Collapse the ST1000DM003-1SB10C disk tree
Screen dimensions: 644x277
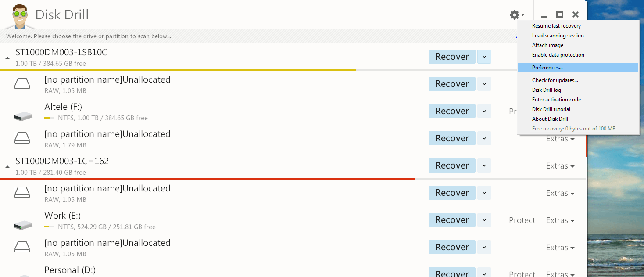pyautogui.click(x=7, y=58)
